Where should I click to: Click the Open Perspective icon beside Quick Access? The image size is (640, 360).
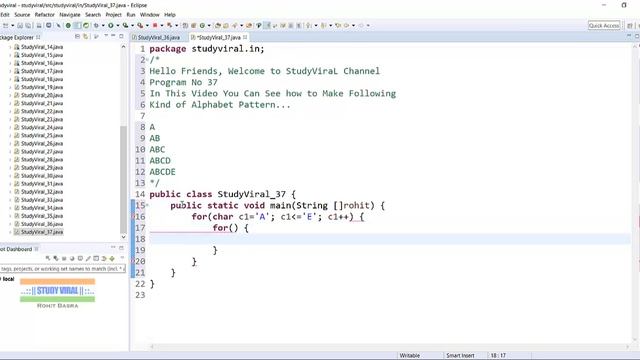pyautogui.click(x=630, y=25)
